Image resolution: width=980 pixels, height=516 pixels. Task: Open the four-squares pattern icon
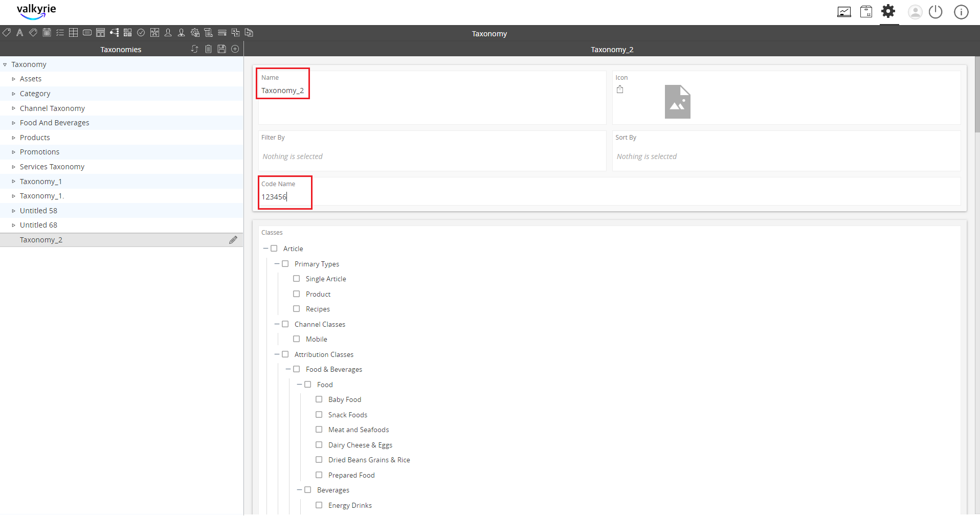point(127,33)
